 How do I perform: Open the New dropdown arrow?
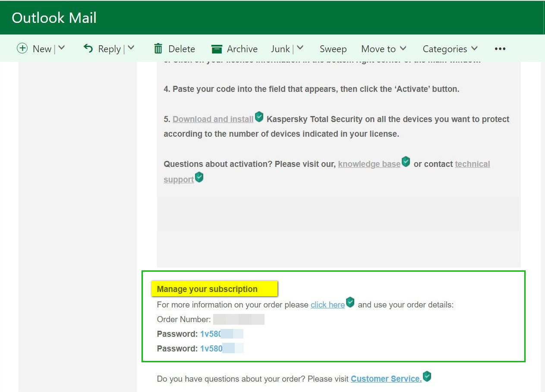(61, 48)
